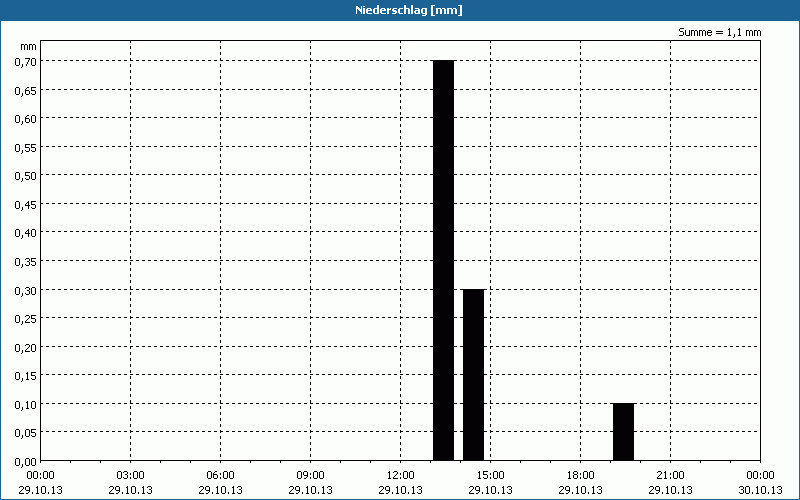Click the 03:00 time axis label
Screen dimensions: 800x500
pos(131,476)
